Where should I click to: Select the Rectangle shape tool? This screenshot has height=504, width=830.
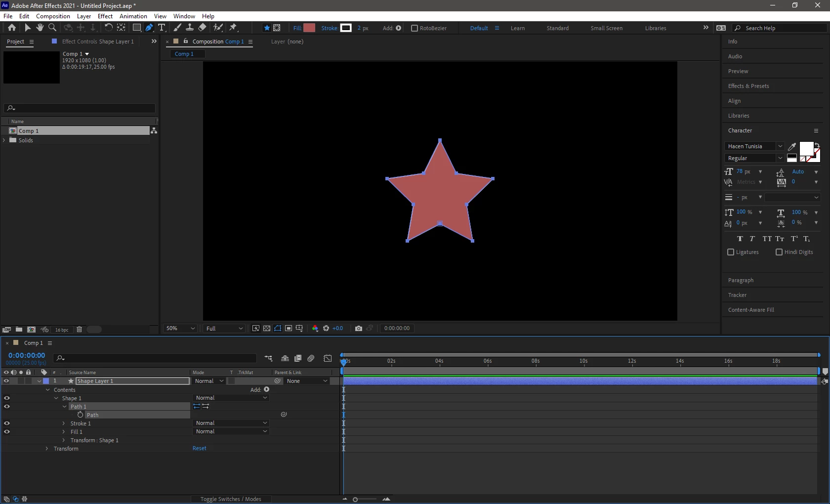[137, 28]
